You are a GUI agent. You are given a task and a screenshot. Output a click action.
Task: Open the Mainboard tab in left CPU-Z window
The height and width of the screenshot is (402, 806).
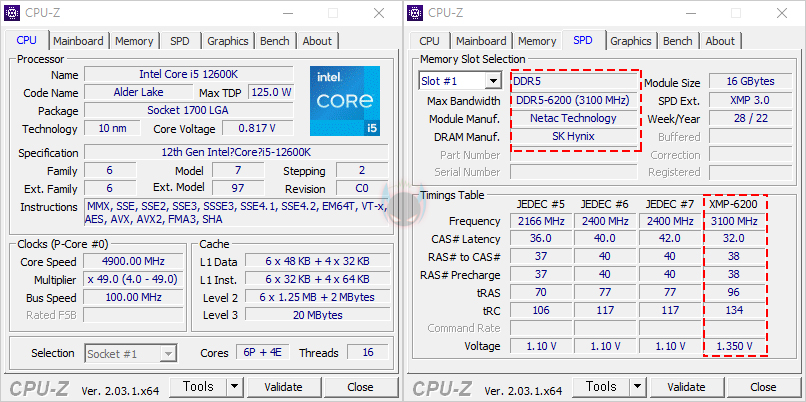(78, 41)
